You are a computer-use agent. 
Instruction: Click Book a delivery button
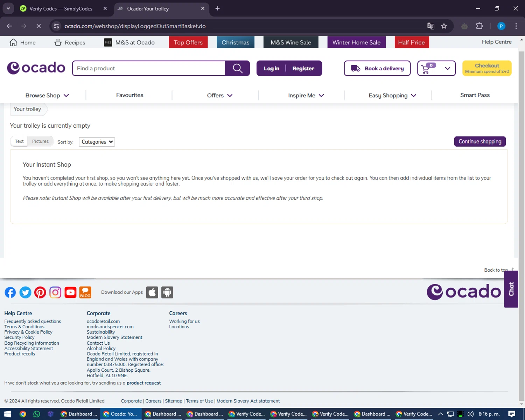[377, 68]
